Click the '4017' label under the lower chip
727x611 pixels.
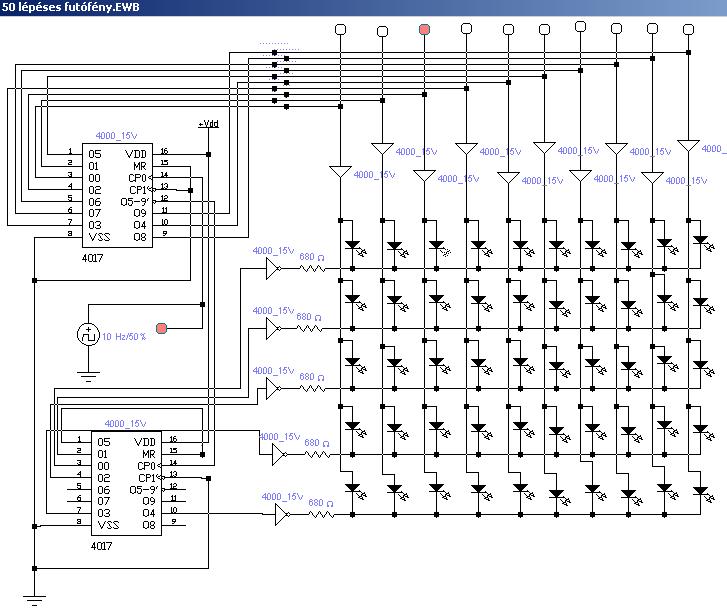(101, 546)
